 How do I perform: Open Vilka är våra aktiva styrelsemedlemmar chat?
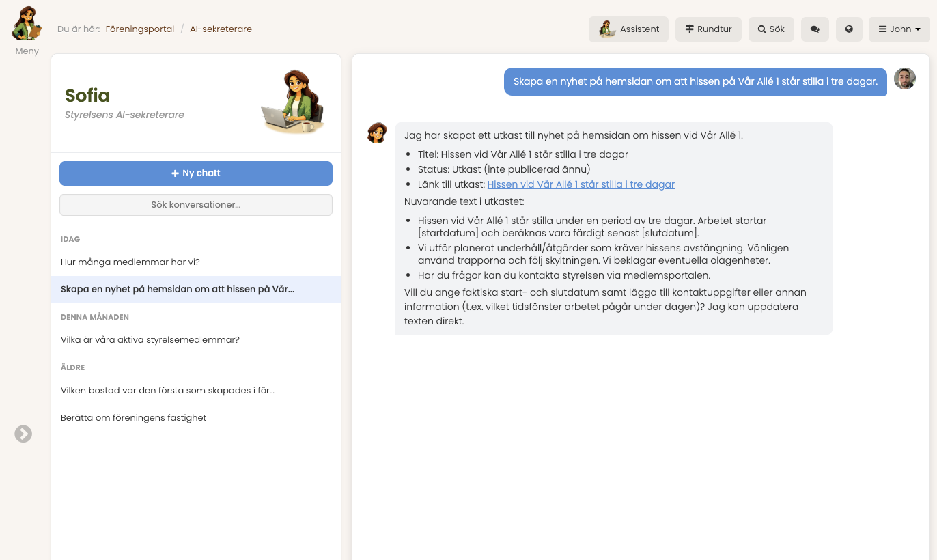tap(150, 340)
